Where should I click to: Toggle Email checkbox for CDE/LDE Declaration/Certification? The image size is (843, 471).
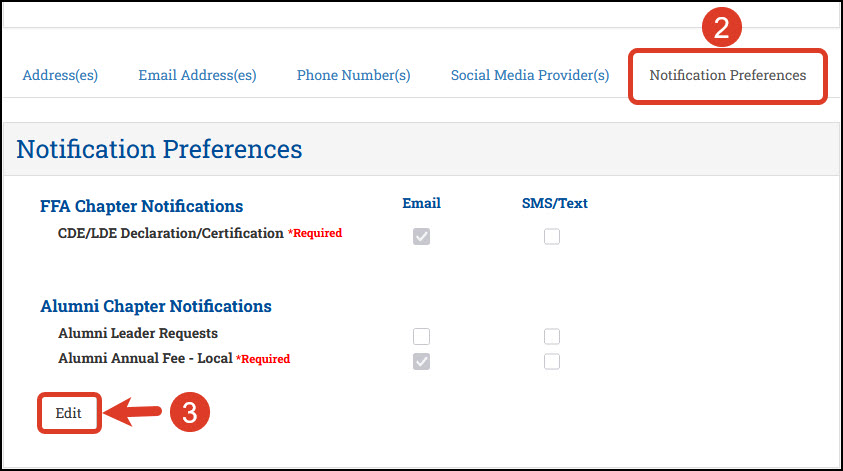[422, 237]
